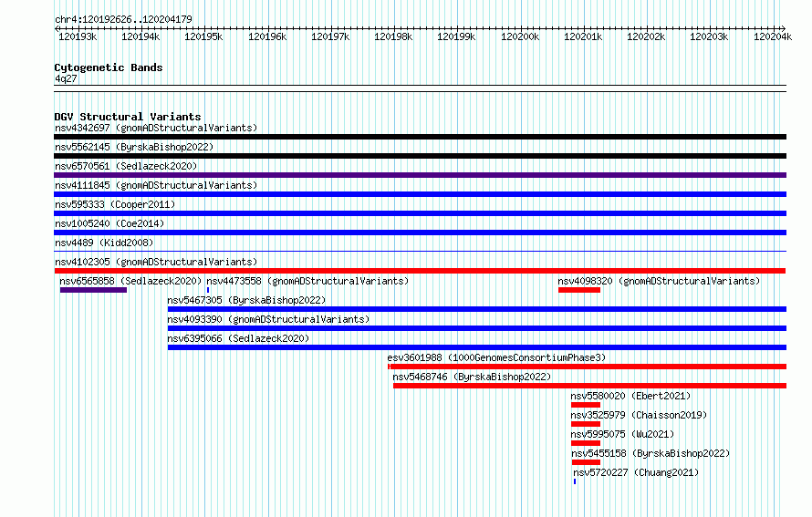The height and width of the screenshot is (517, 812).
Task: Click short red bar under nsv4098320
Action: (x=579, y=290)
